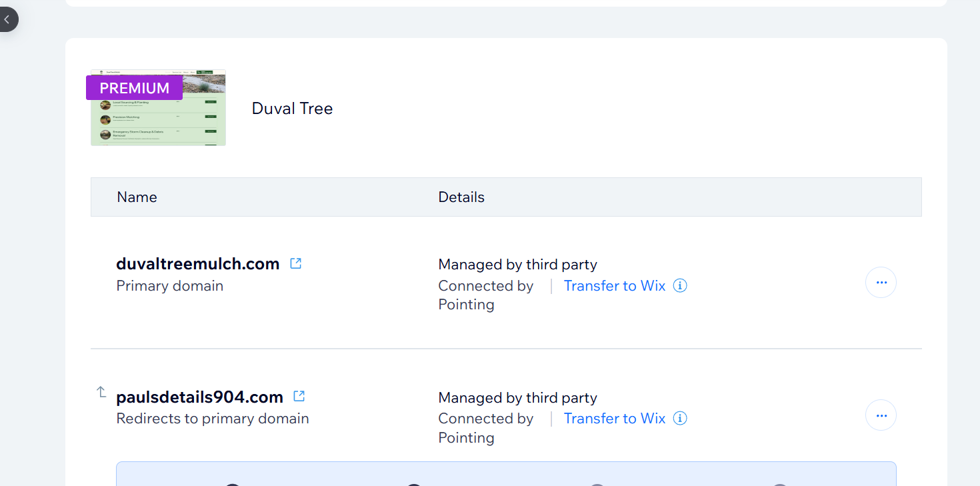Show Transfer to Wix info for paulsdetails904.com
Viewport: 980px width, 486px height.
(x=680, y=418)
